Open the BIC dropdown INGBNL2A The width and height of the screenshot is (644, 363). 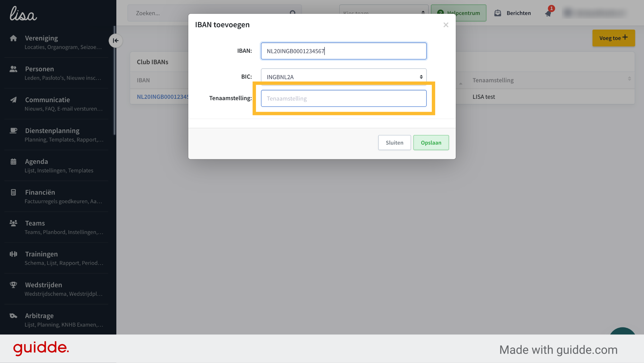[344, 77]
